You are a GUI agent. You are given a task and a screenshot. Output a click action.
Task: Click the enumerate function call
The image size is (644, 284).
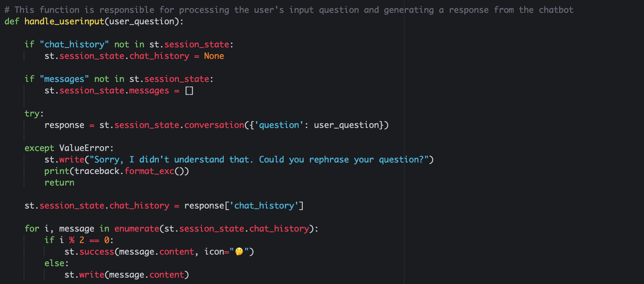[137, 229]
